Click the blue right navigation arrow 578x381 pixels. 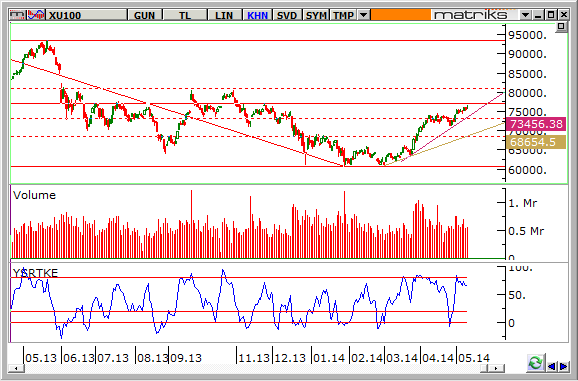(x=563, y=366)
